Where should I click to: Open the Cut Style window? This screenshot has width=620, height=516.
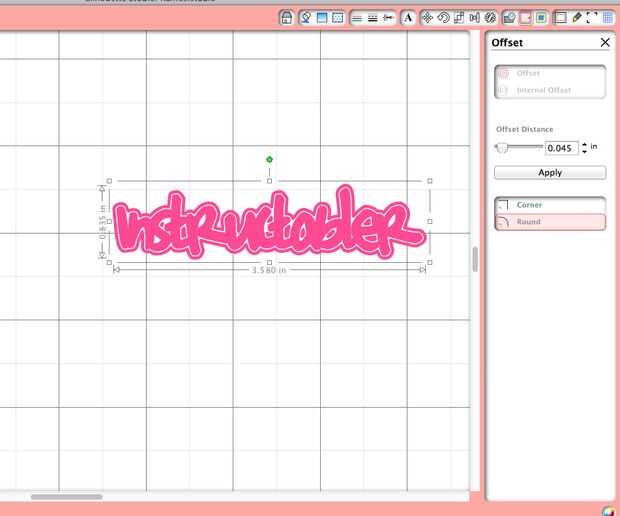388,18
